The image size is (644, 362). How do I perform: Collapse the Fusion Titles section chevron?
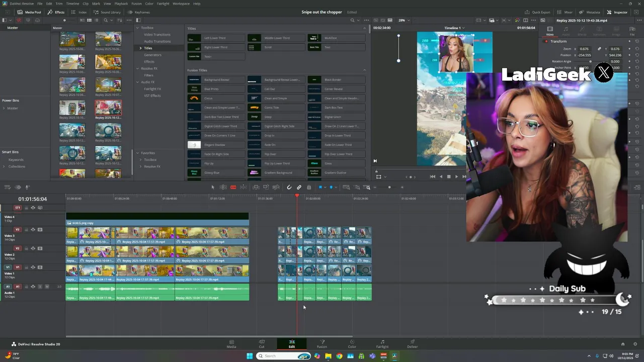click(x=364, y=70)
